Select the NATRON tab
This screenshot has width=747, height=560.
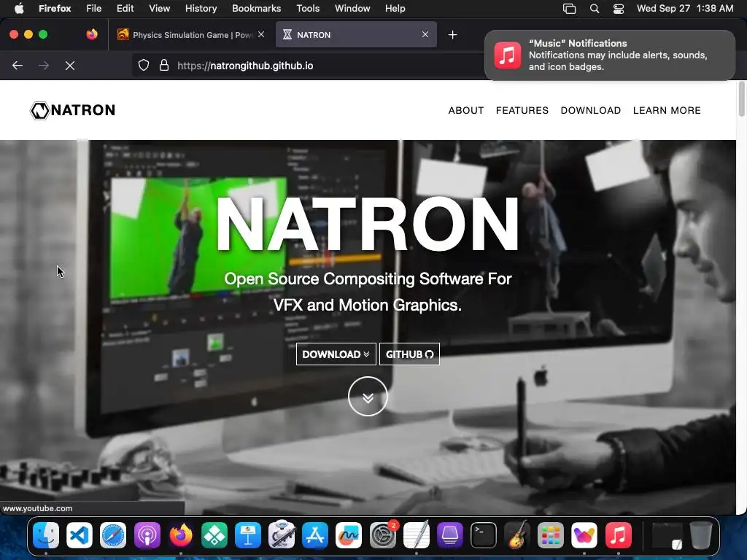pyautogui.click(x=356, y=35)
